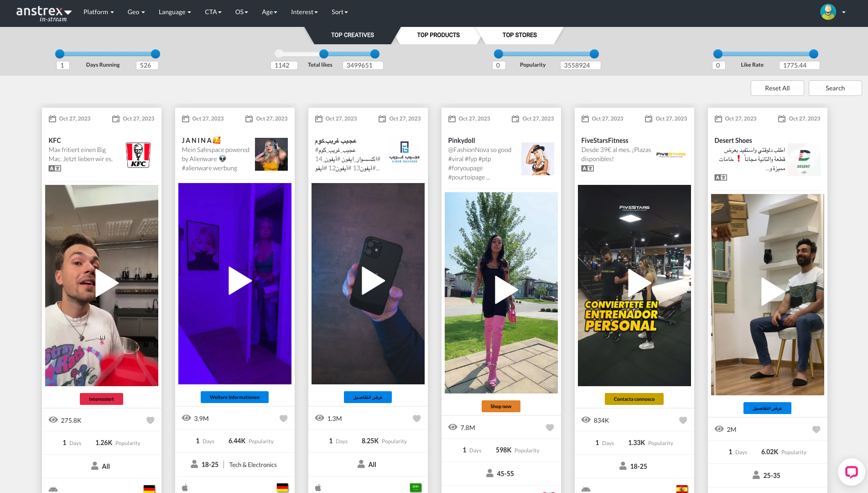Play the FiveStarsFitness video ad
This screenshot has height=493, width=868.
[639, 283]
